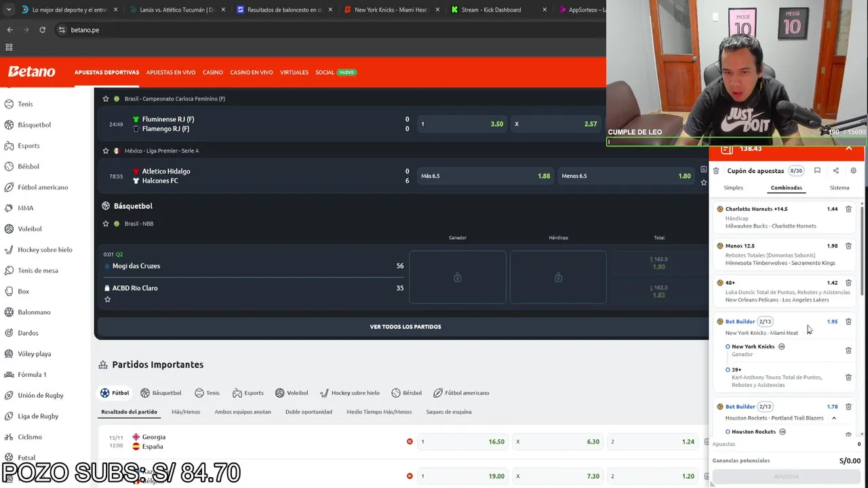
Task: Favorite the México Liga Premier Serie A star
Action: coord(106,150)
